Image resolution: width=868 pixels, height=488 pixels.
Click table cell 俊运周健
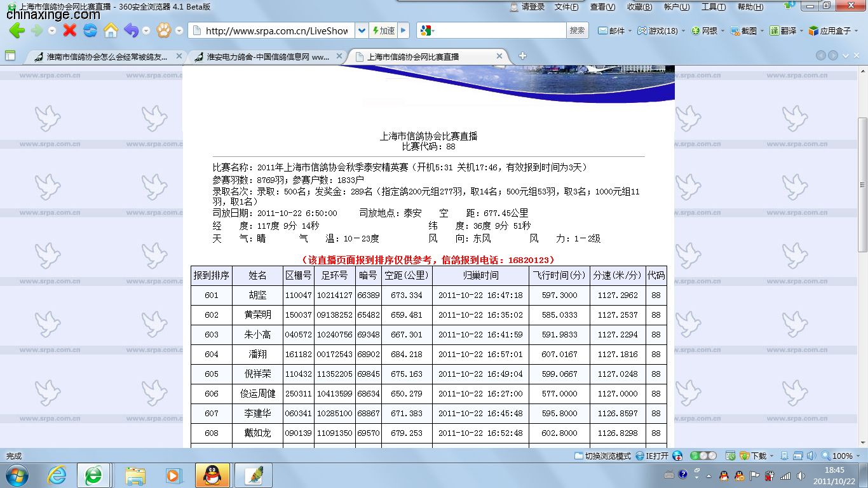(x=257, y=393)
